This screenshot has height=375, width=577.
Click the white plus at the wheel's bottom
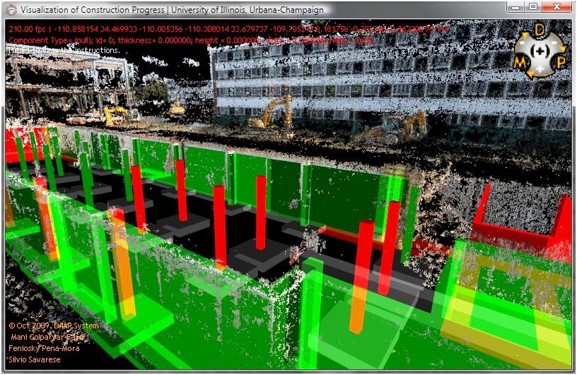pyautogui.click(x=539, y=69)
